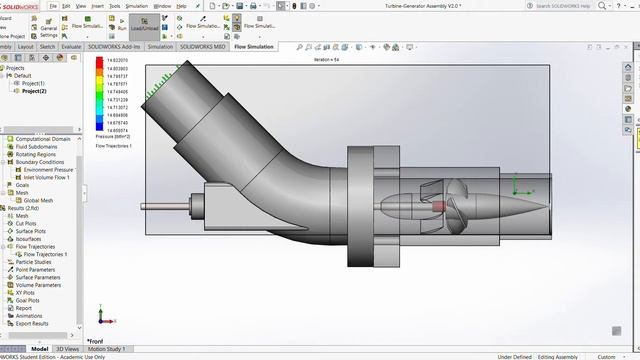
Task: Open the Insert menu
Action: pyautogui.click(x=97, y=6)
